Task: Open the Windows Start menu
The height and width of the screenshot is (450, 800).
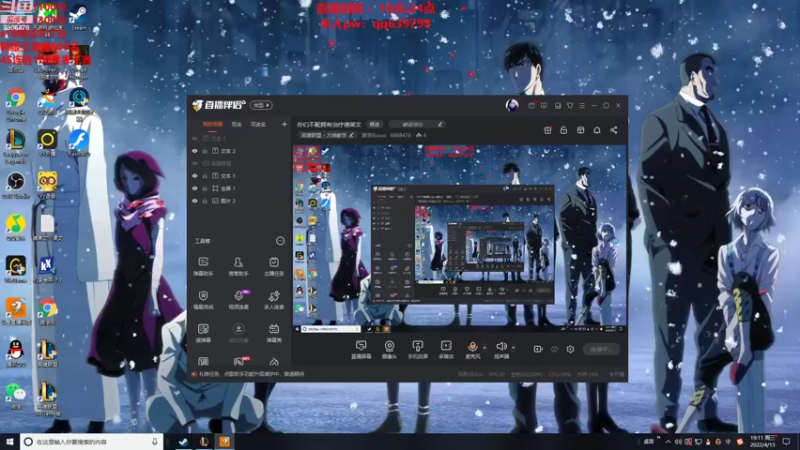Action: pos(10,441)
